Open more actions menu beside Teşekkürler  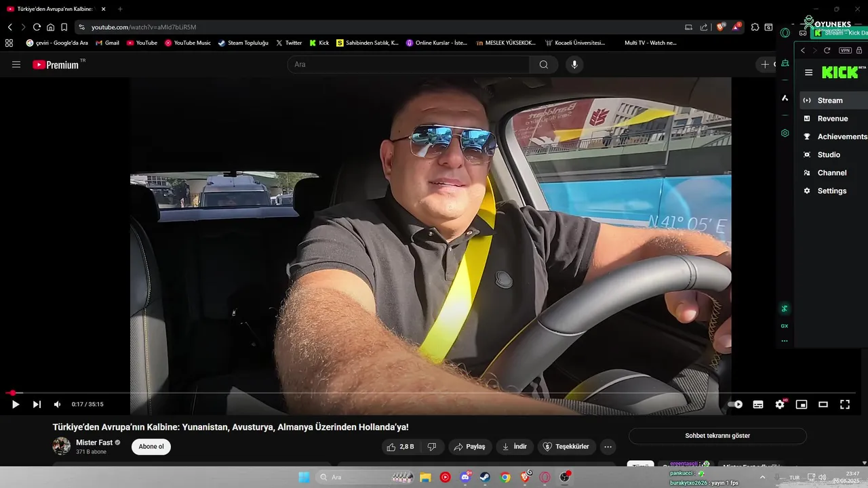point(608,447)
